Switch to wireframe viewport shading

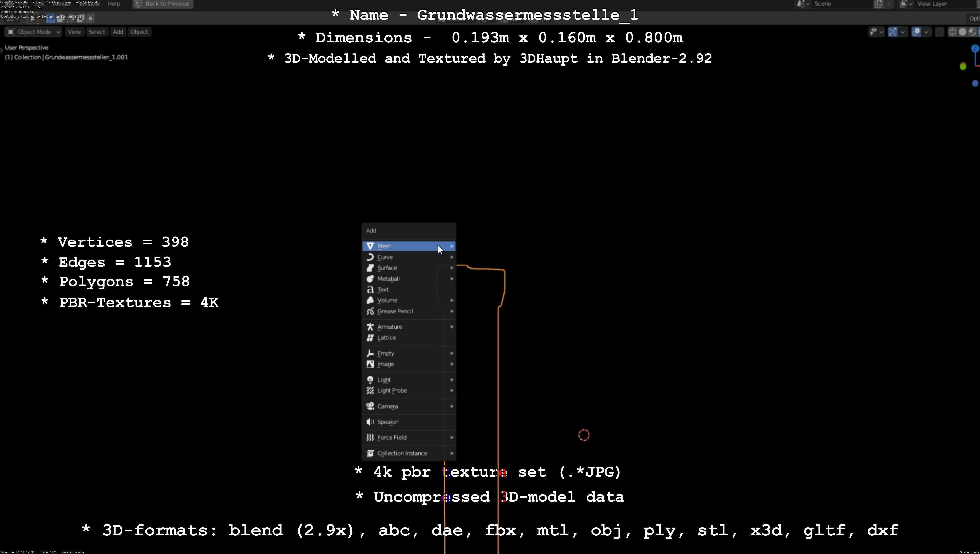pyautogui.click(x=952, y=32)
